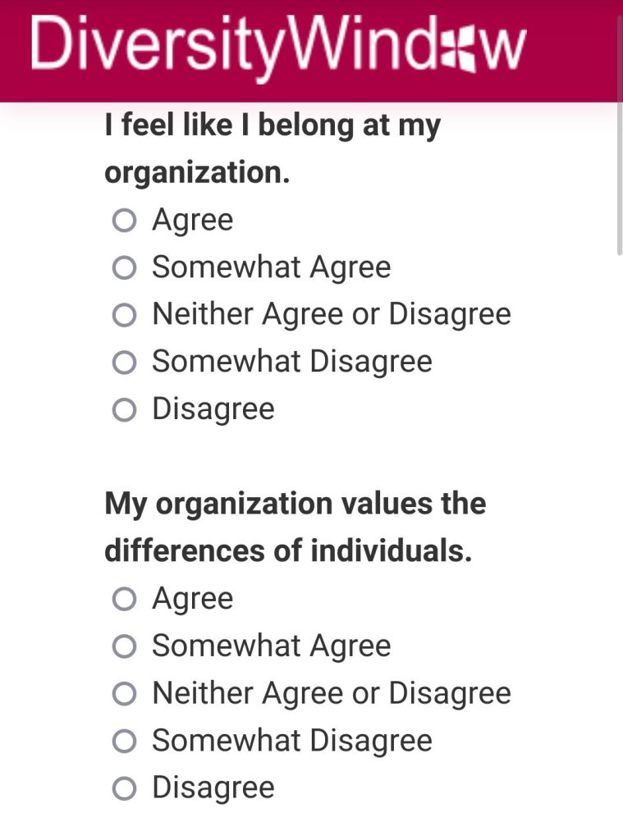623x840 pixels.
Task: Click the 'Agree' label under belonging question
Action: [x=192, y=220]
